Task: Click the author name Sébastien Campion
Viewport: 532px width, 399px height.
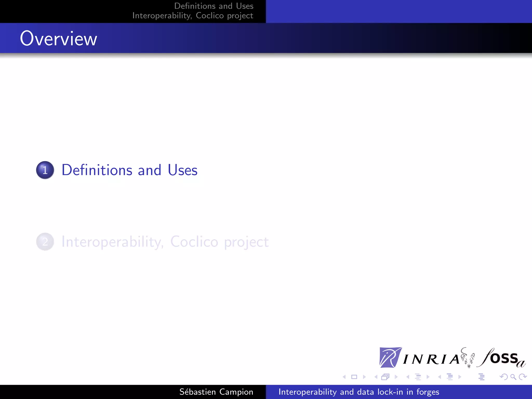Action: [216, 392]
